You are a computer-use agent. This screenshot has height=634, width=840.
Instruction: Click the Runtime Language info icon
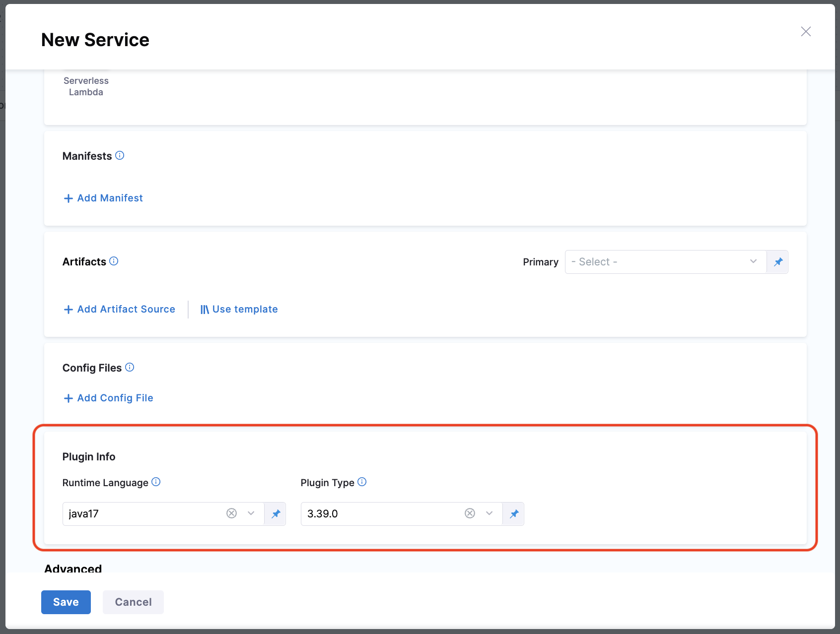coord(156,482)
